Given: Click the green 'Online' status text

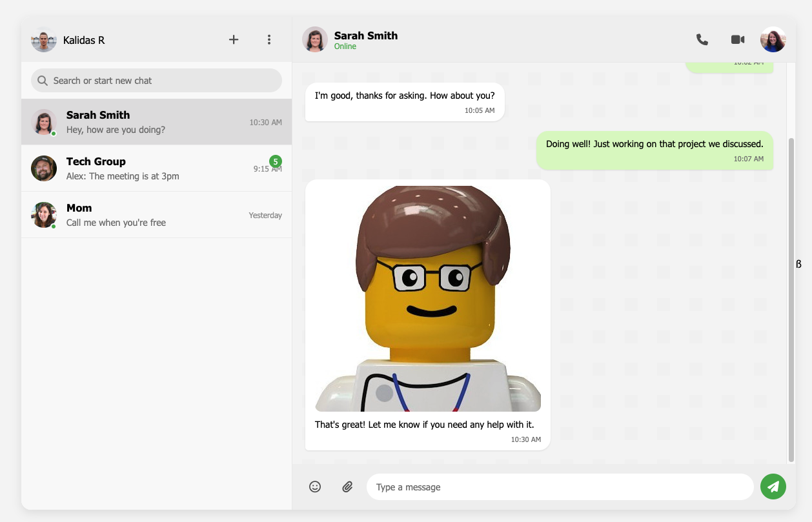Looking at the screenshot, I should coord(345,46).
